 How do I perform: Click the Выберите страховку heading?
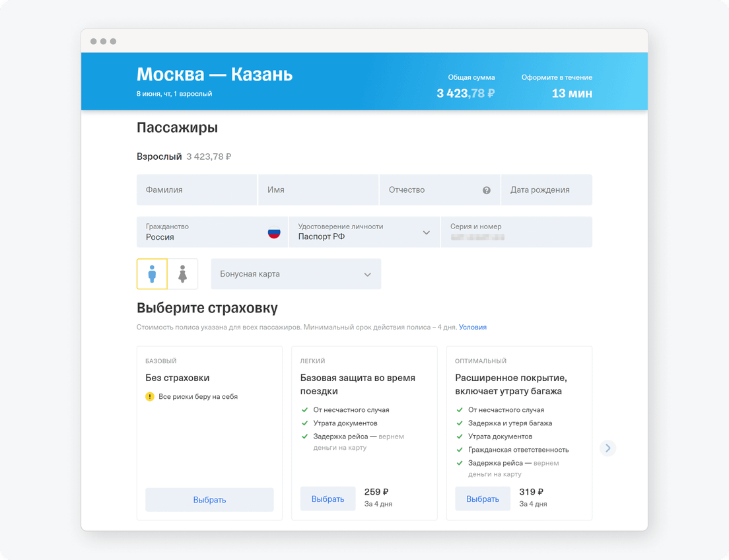pyautogui.click(x=207, y=308)
